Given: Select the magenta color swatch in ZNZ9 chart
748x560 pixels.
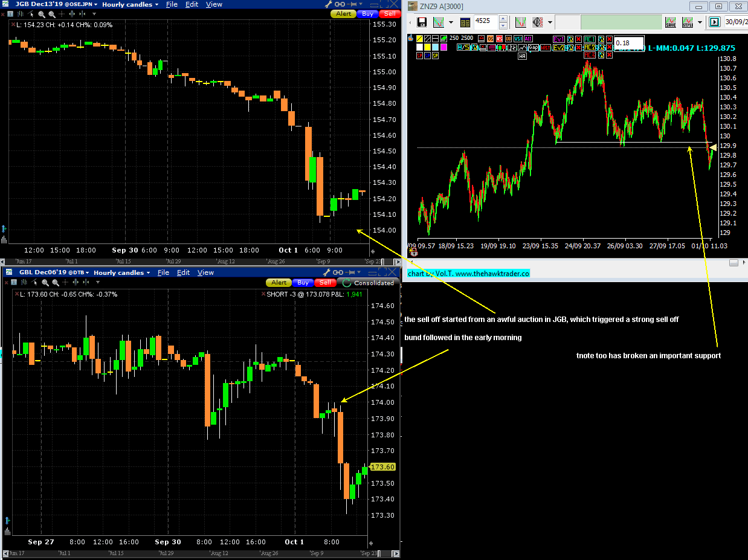Looking at the screenshot, I should [443, 48].
